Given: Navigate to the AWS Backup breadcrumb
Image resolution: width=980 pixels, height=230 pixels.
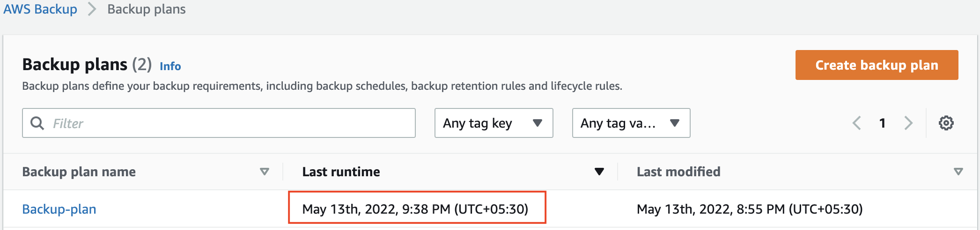Looking at the screenshot, I should point(40,9).
